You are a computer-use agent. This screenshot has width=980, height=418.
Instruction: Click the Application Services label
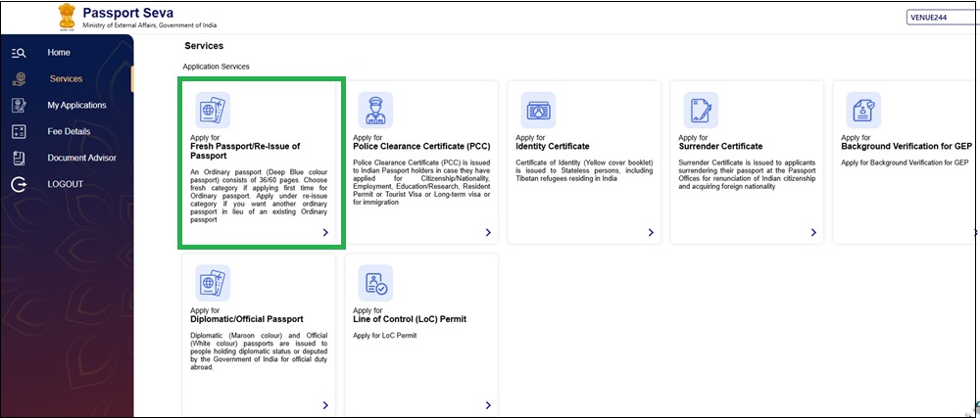tap(216, 67)
